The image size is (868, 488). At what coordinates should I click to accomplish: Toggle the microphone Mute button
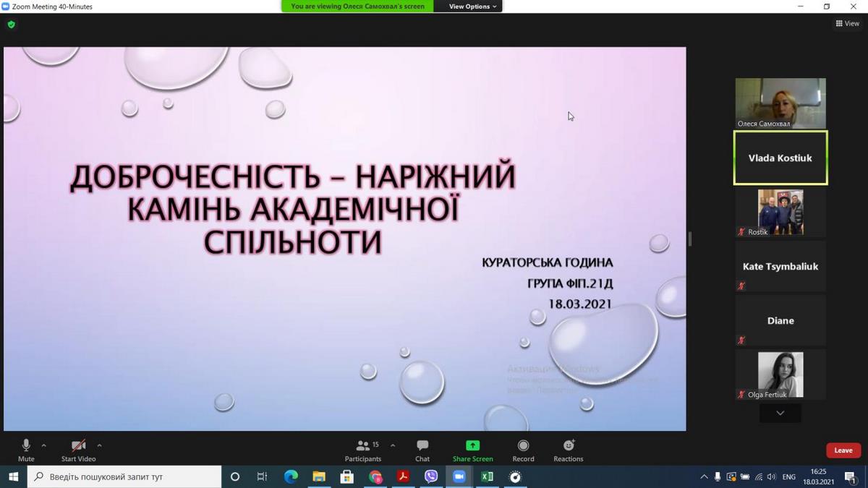point(26,450)
